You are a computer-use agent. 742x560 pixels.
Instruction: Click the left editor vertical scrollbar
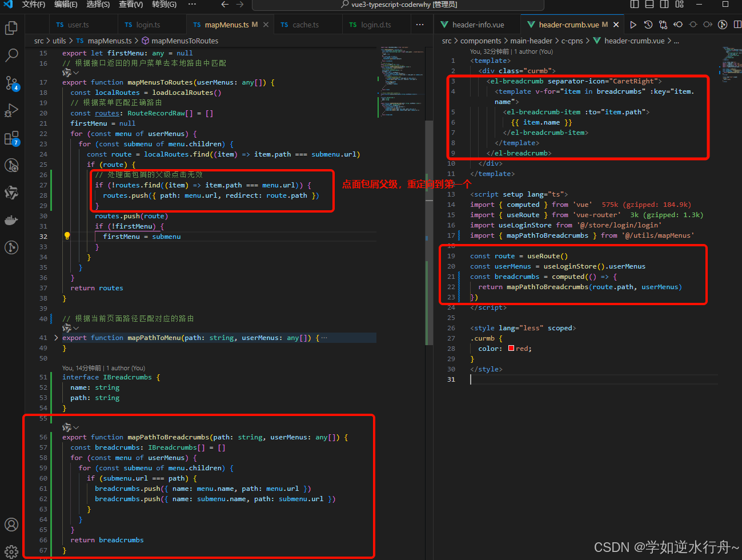(x=429, y=233)
